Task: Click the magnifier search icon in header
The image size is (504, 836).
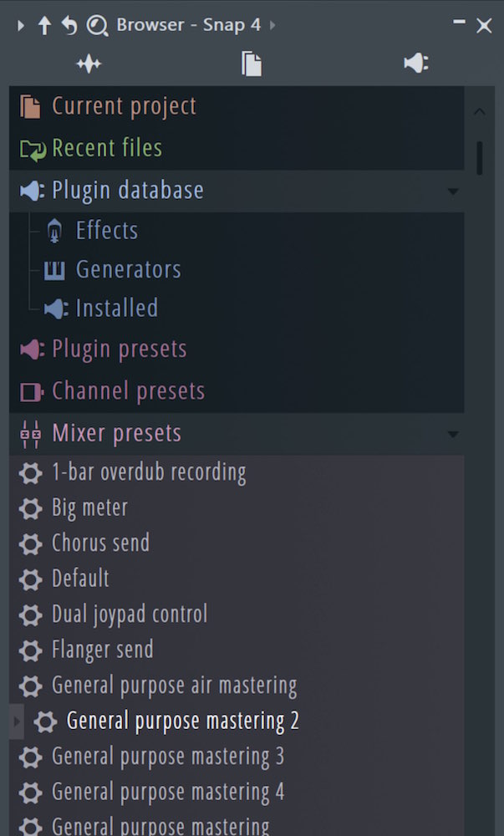Action: (98, 25)
